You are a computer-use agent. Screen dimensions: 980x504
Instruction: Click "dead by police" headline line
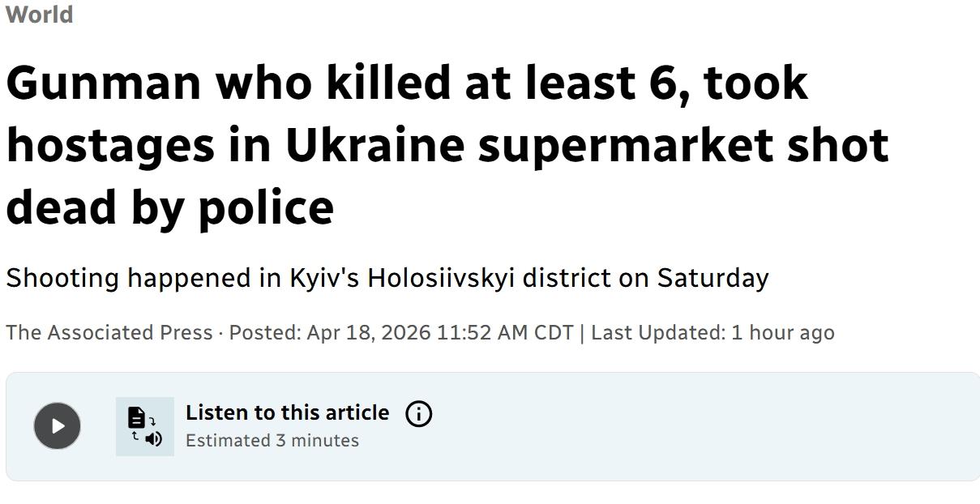[x=169, y=207]
